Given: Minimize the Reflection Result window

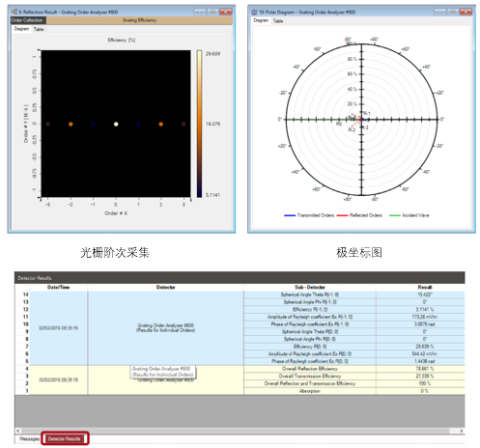Looking at the screenshot, I should 200,12.
